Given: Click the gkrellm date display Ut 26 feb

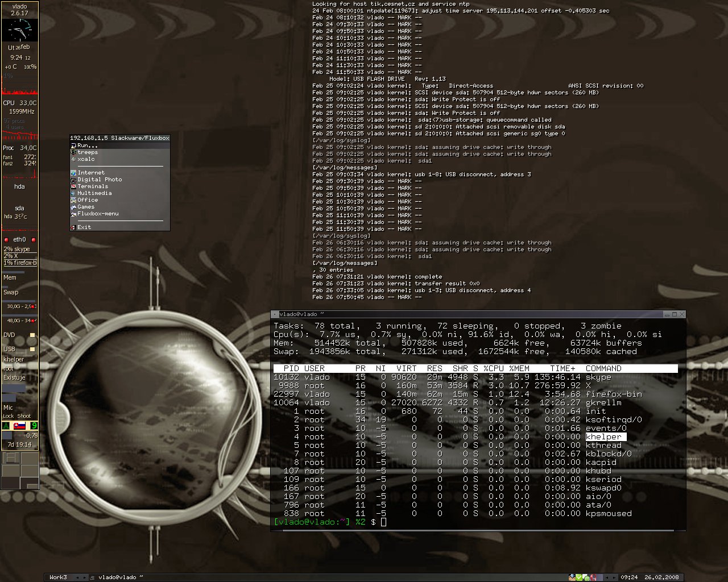Looking at the screenshot, I should pyautogui.click(x=19, y=47).
